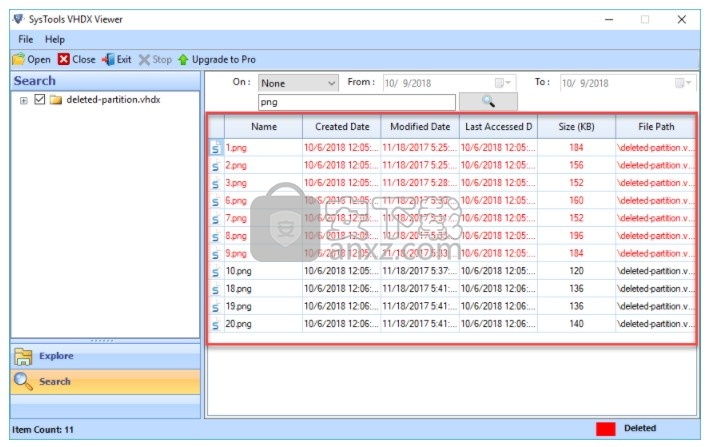Select the 8.png file name

236,236
